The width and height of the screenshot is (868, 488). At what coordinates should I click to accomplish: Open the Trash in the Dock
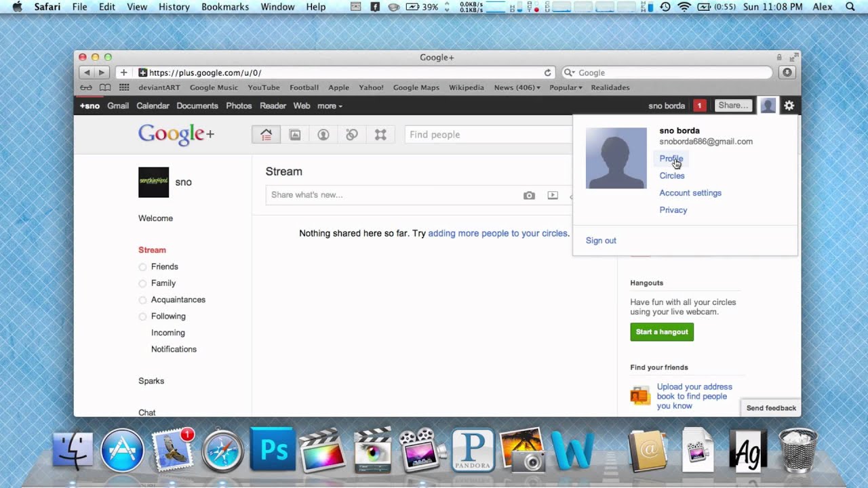tap(798, 449)
